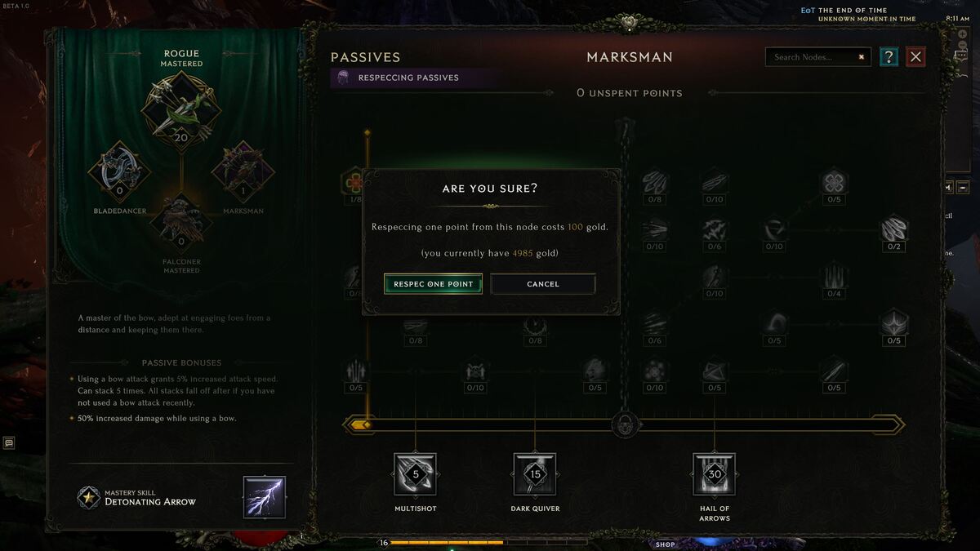Viewport: 980px width, 551px height.
Task: Click the mastery lock on progress bar
Action: pos(625,424)
